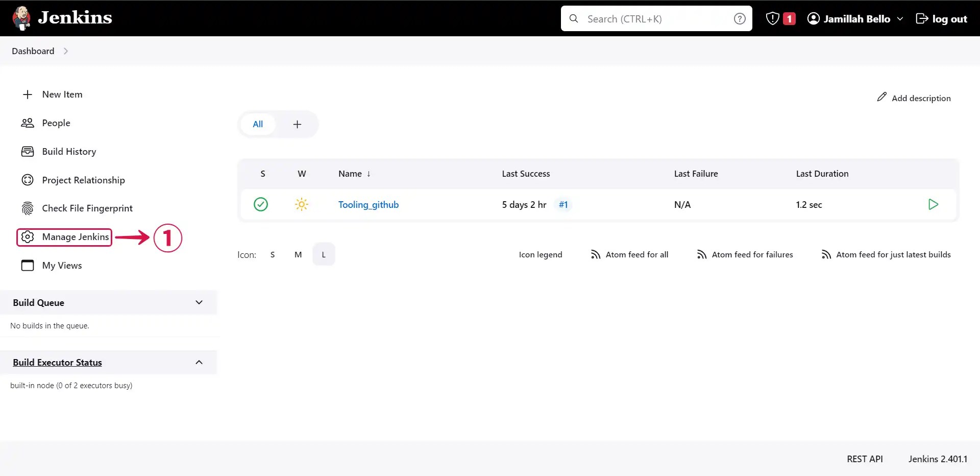Click the green success status icon
The image size is (980, 476).
260,204
